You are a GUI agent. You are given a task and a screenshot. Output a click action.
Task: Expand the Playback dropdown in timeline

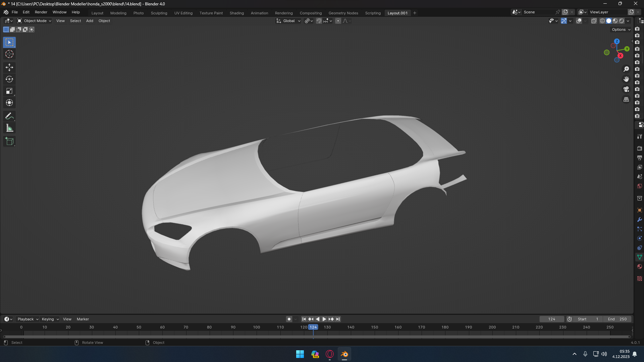28,319
